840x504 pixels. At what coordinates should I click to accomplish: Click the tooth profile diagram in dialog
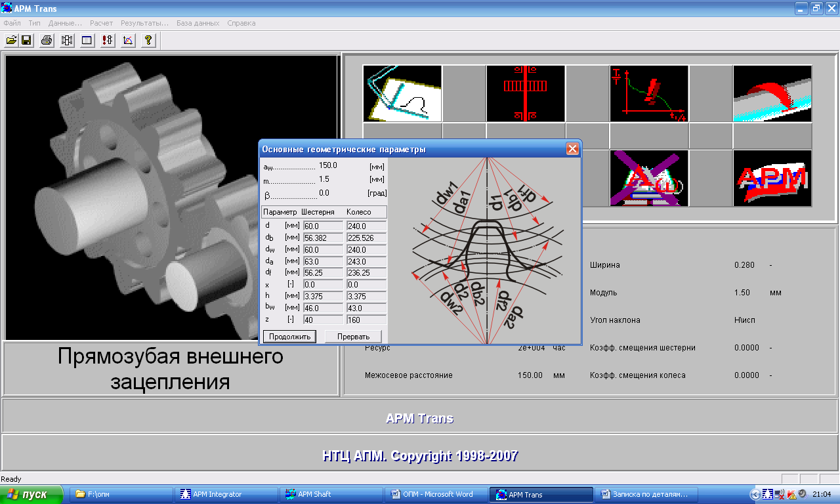(485, 251)
